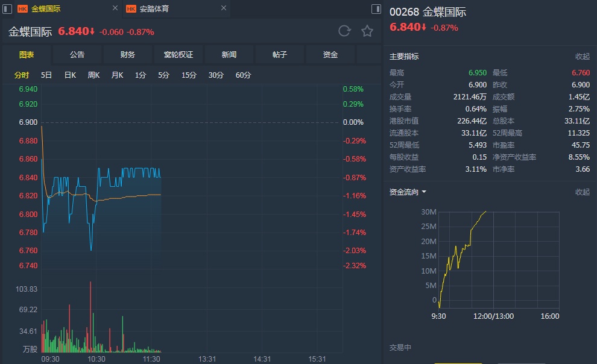Click the 52周最低 value 5.493
The height and width of the screenshot is (364, 597).
478,145
